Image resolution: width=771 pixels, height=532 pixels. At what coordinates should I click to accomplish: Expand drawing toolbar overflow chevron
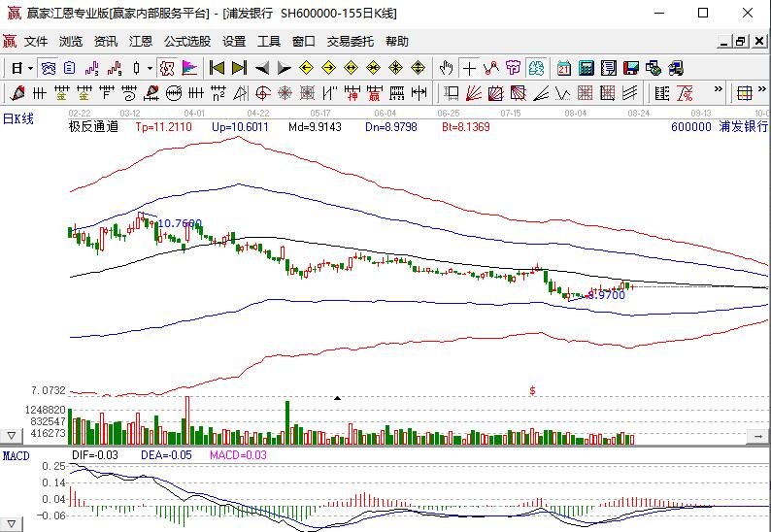click(x=718, y=89)
